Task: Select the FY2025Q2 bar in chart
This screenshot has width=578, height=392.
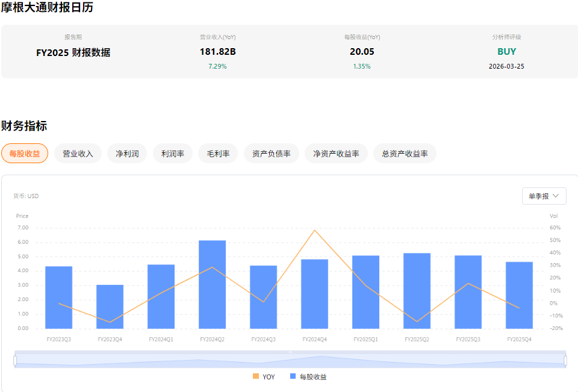Action: [417, 291]
